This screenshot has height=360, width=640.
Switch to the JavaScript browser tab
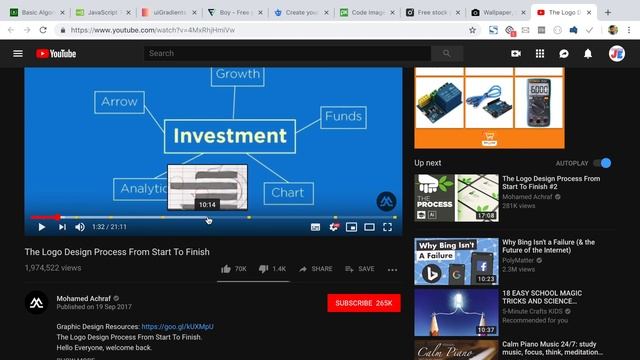(x=103, y=13)
